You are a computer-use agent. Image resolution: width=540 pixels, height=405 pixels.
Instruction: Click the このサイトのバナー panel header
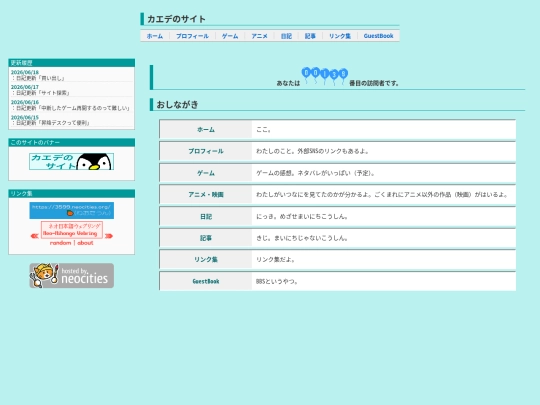(71, 142)
